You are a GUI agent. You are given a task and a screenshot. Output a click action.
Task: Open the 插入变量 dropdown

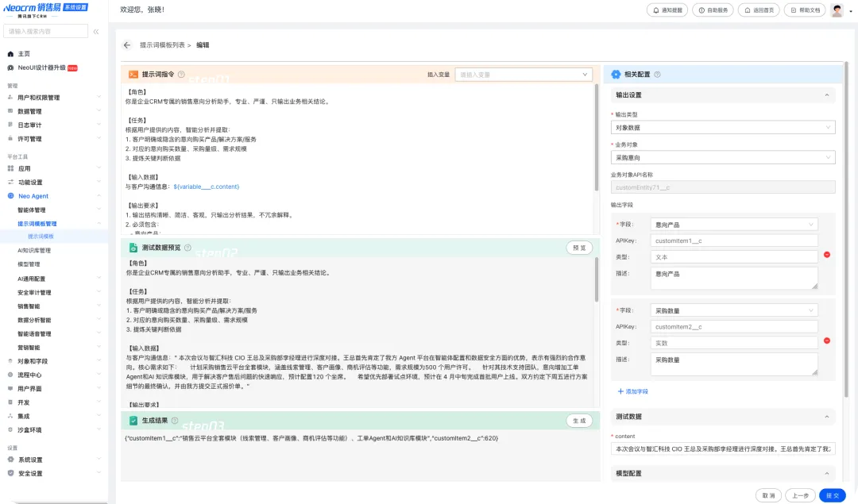pyautogui.click(x=524, y=75)
